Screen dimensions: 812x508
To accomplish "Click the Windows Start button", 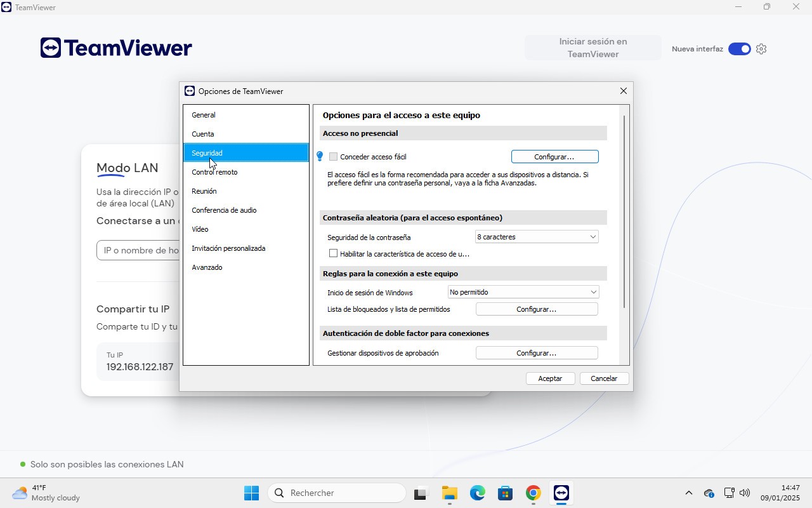I will click(x=251, y=493).
